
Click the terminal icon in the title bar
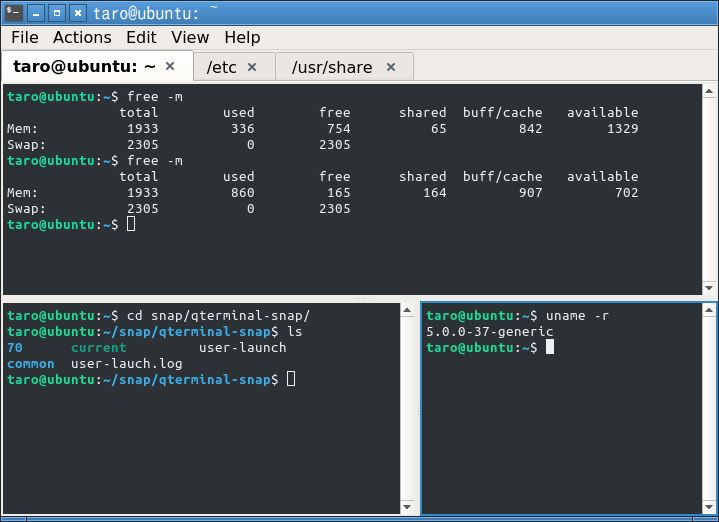tap(12, 13)
